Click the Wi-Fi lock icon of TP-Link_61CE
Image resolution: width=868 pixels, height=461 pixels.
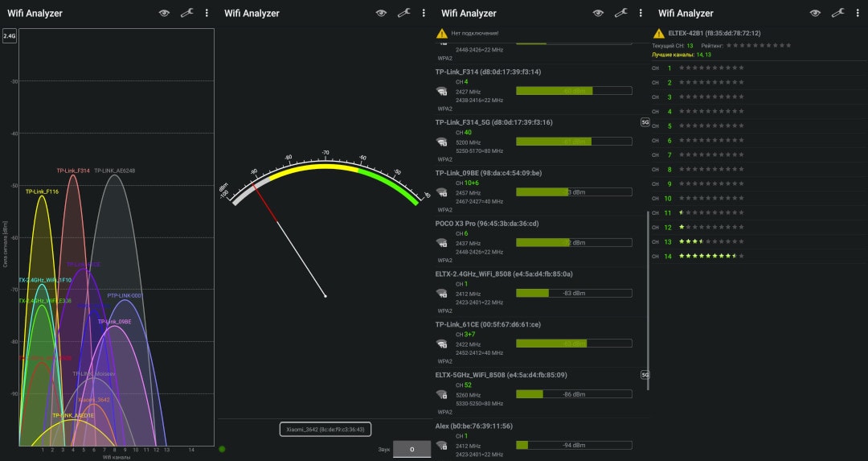point(442,344)
